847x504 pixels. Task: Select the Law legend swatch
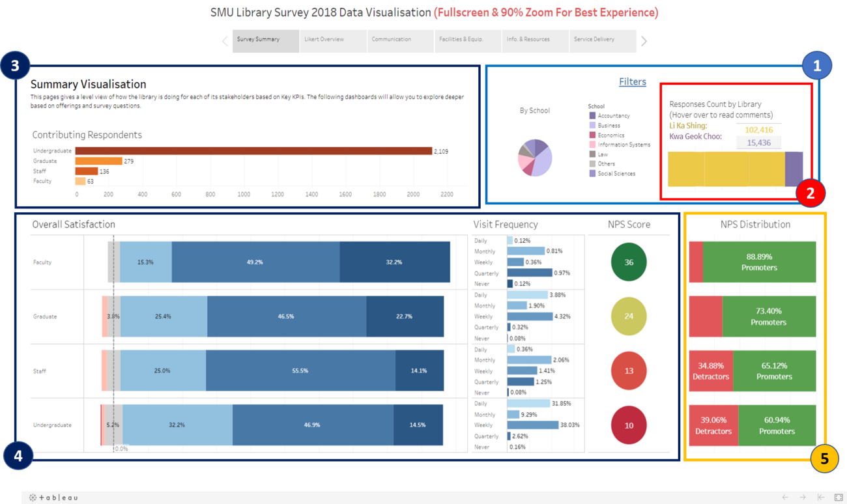pos(592,154)
